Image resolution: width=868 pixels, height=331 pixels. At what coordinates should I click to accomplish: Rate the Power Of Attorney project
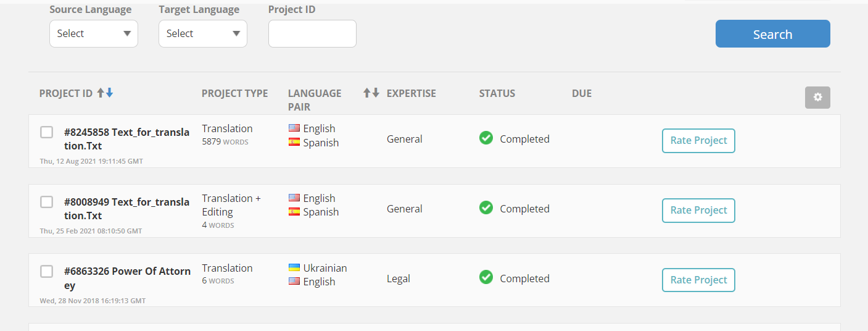tap(698, 280)
